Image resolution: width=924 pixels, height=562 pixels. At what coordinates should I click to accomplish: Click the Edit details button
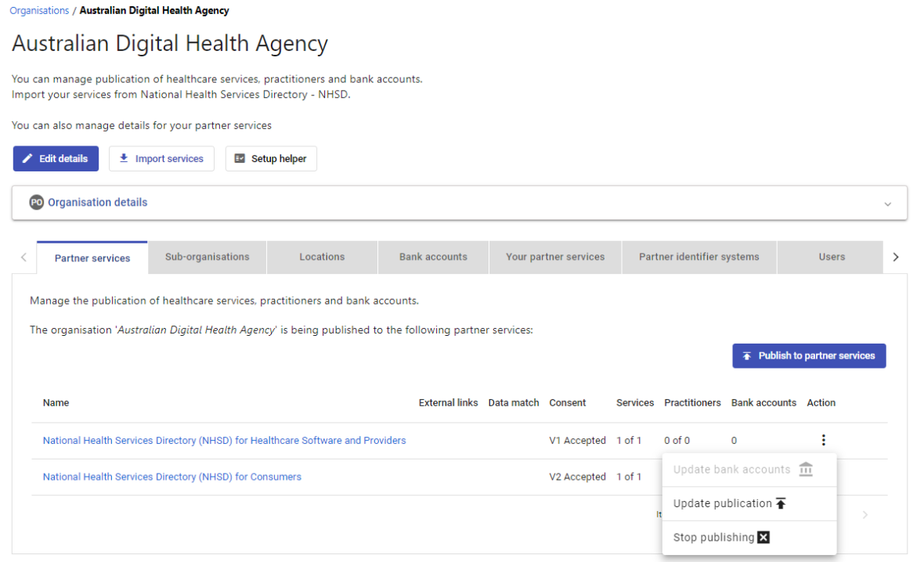click(x=56, y=158)
